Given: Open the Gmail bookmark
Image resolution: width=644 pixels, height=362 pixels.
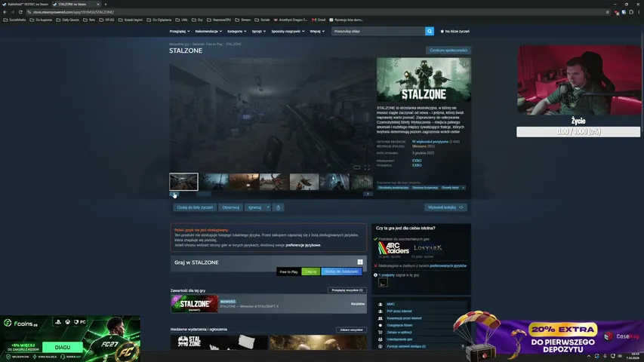Looking at the screenshot, I should 319,20.
